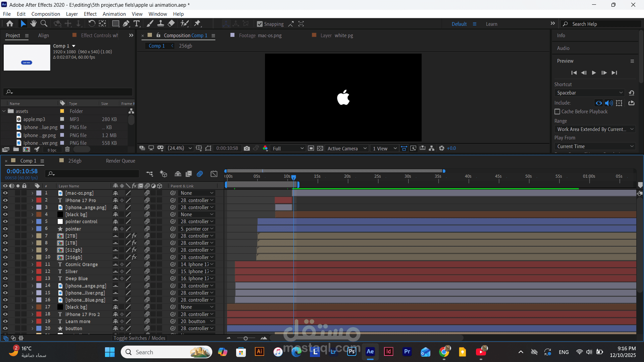Select the Clone Stamp tool
The image size is (644, 362).
161,24
